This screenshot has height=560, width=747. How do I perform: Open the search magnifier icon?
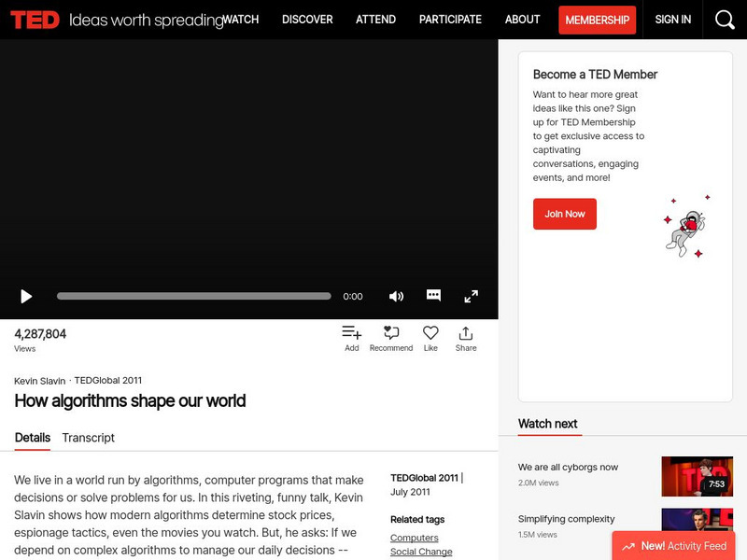[x=725, y=20]
